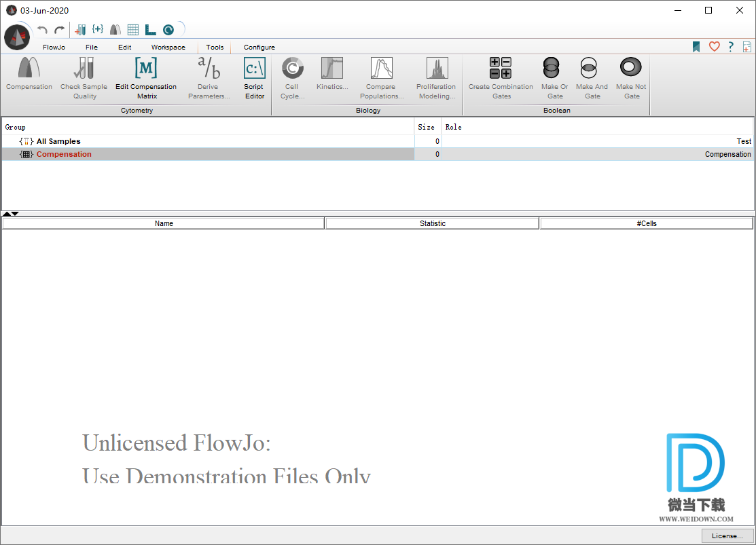Click the teal bookmark icon
This screenshot has height=545, width=756.
(696, 47)
